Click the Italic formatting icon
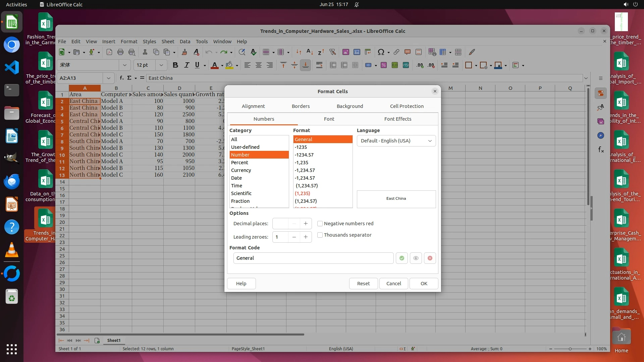 (186, 65)
